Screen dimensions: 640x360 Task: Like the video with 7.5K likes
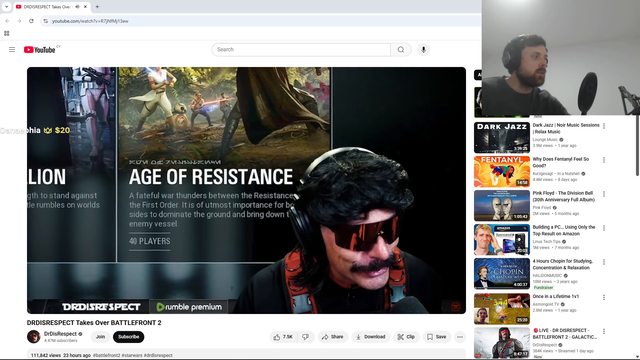283,337
